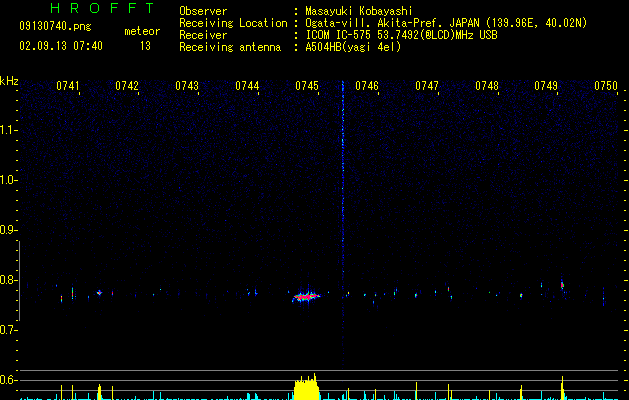The image size is (629, 400).
Task: Click the 0747 time marker
Action: [427, 86]
